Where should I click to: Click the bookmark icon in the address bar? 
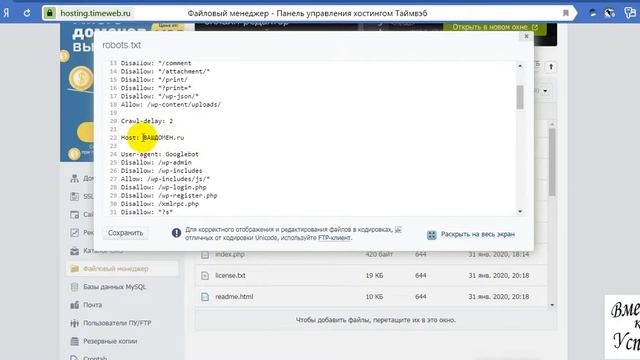point(566,13)
